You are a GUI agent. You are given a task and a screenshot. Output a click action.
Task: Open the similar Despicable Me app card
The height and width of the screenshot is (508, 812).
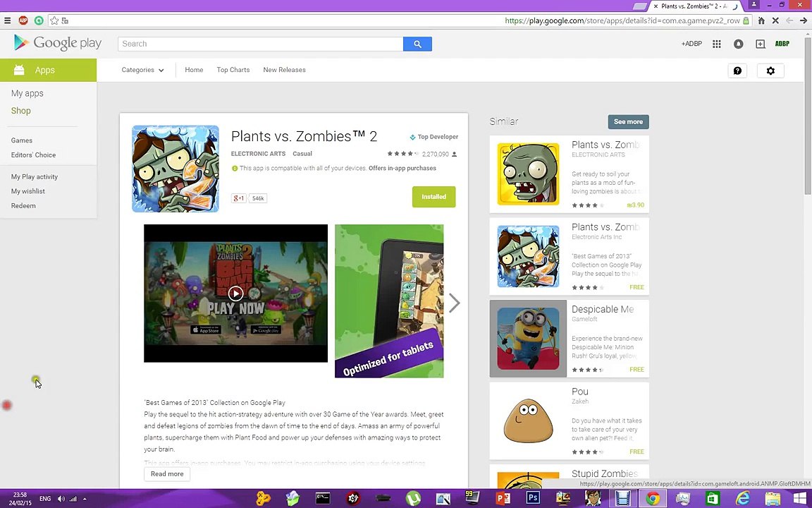569,339
